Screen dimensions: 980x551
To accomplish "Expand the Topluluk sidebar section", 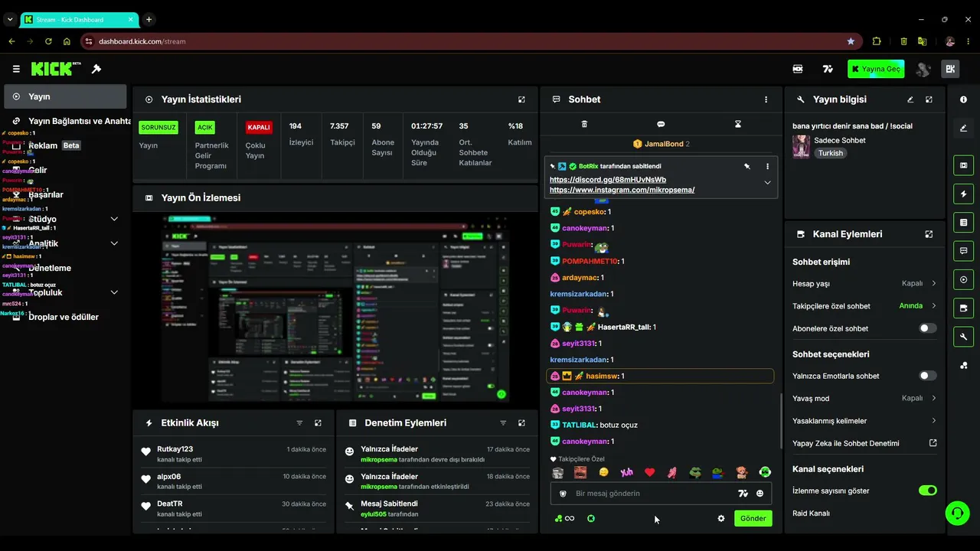I will tap(114, 292).
